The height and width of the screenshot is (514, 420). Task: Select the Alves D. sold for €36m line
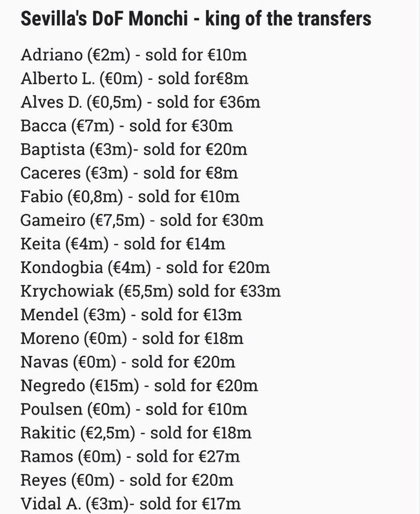(140, 102)
